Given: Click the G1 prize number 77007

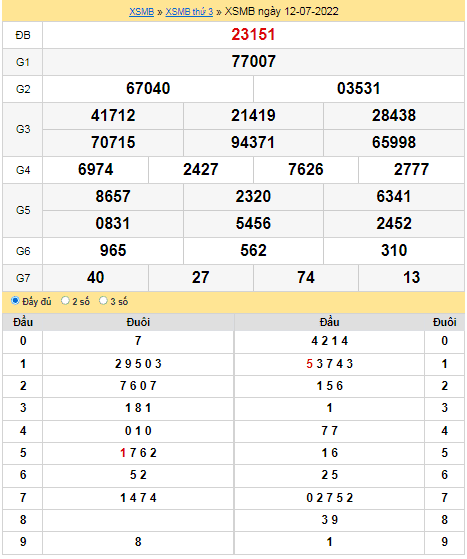Looking at the screenshot, I should pos(253,61).
